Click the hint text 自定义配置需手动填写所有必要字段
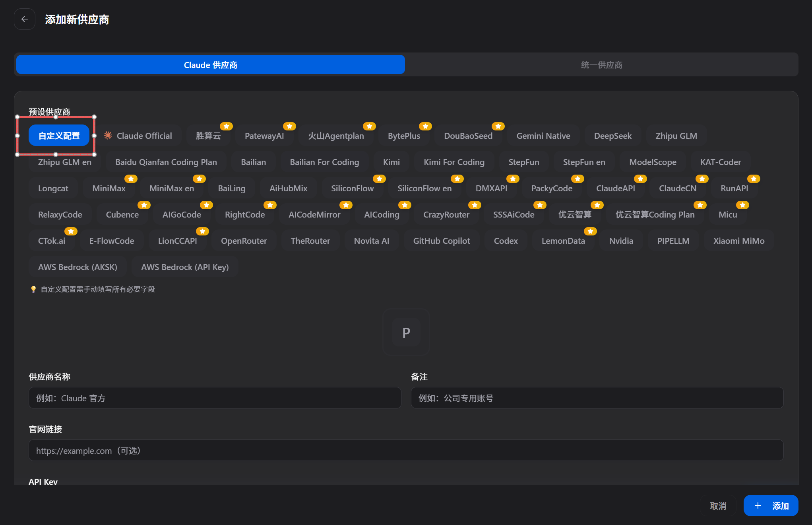 pyautogui.click(x=98, y=289)
